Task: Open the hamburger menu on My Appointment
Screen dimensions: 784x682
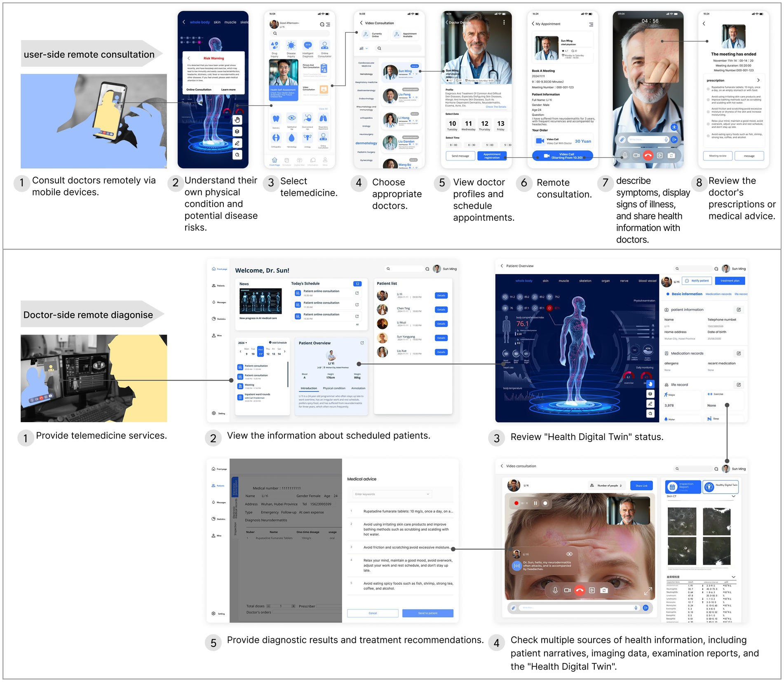Action: pyautogui.click(x=591, y=24)
